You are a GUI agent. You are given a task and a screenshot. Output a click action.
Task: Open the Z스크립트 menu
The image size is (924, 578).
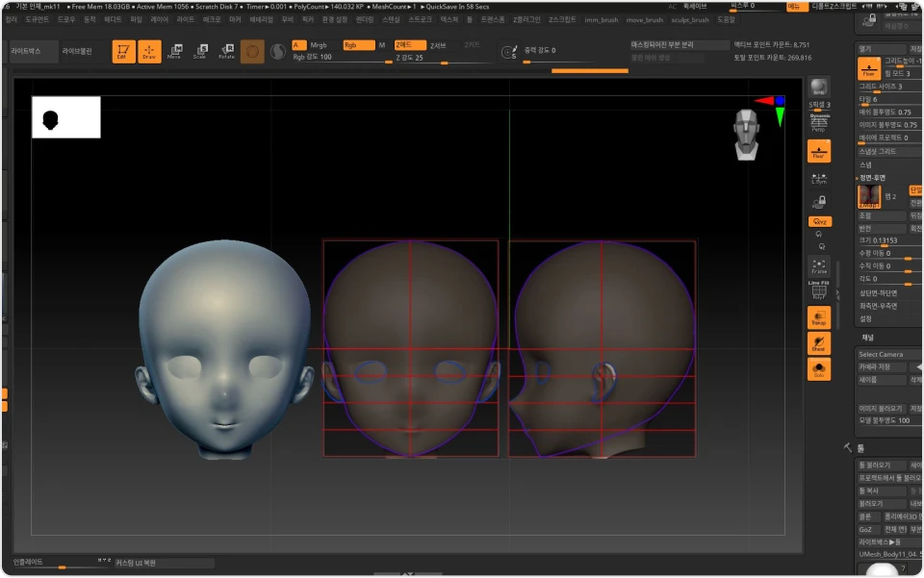click(x=562, y=19)
